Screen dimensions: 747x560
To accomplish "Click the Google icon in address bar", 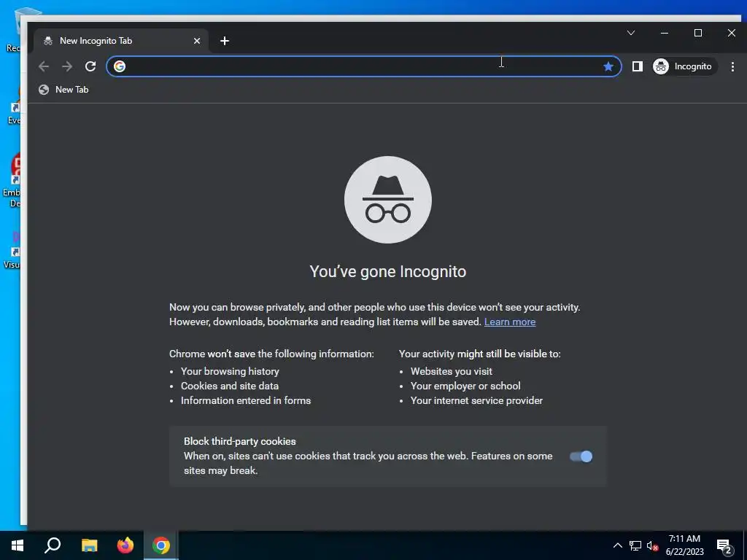I will [120, 66].
